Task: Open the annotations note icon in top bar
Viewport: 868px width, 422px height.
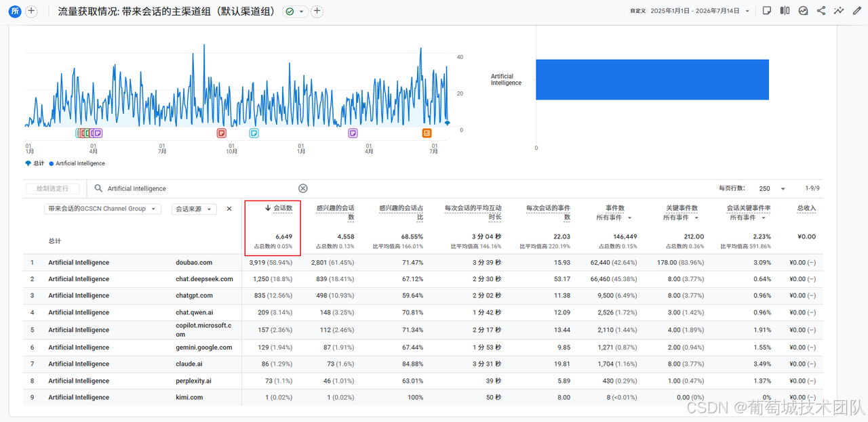Action: (767, 11)
